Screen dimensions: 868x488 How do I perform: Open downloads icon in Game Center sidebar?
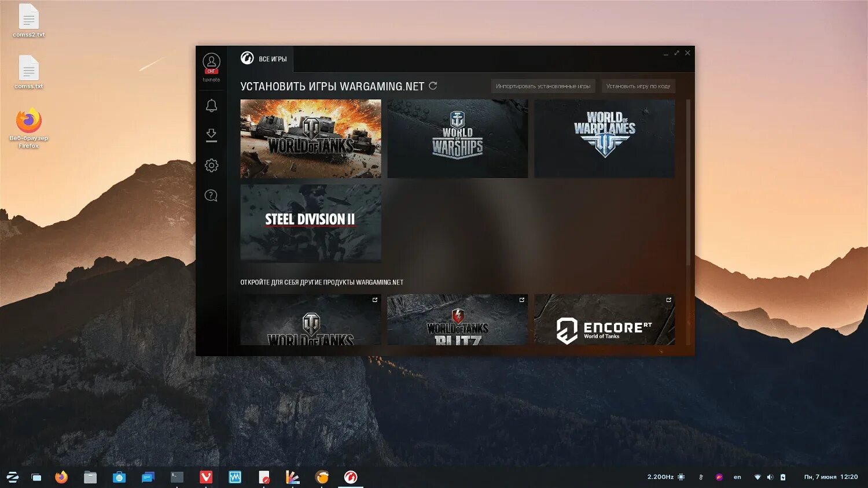click(211, 135)
